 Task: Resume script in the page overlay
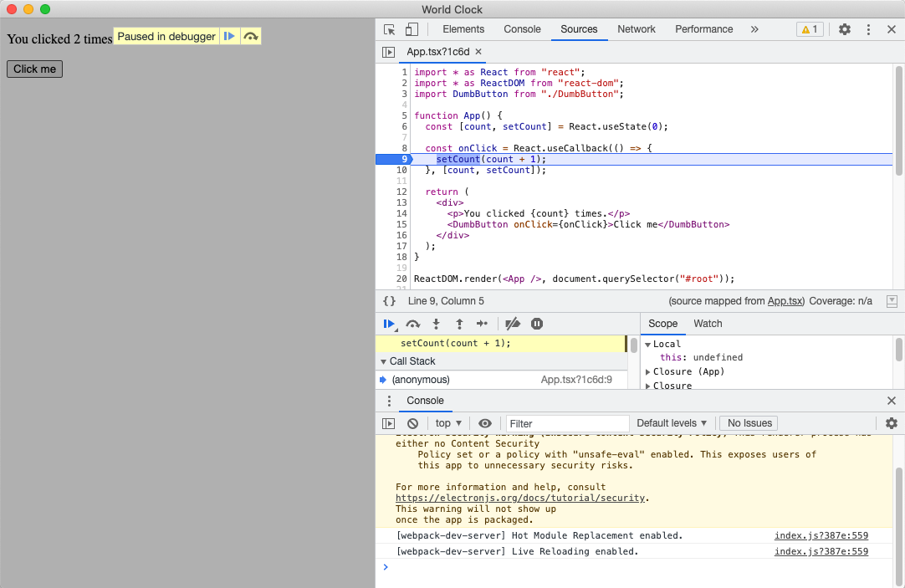click(x=229, y=37)
